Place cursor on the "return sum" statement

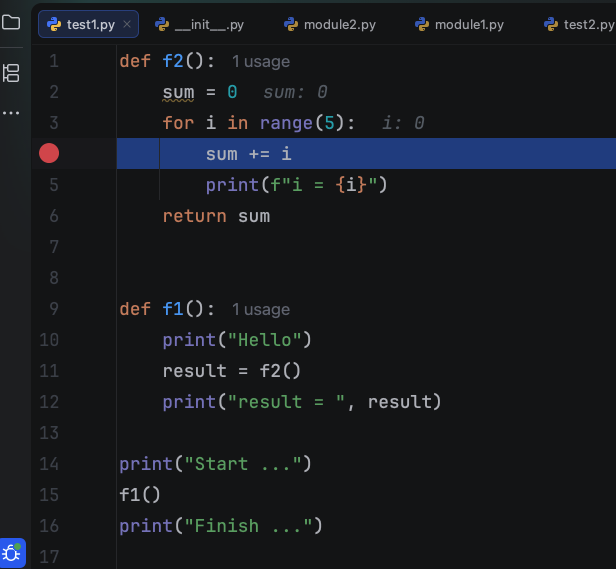click(216, 216)
